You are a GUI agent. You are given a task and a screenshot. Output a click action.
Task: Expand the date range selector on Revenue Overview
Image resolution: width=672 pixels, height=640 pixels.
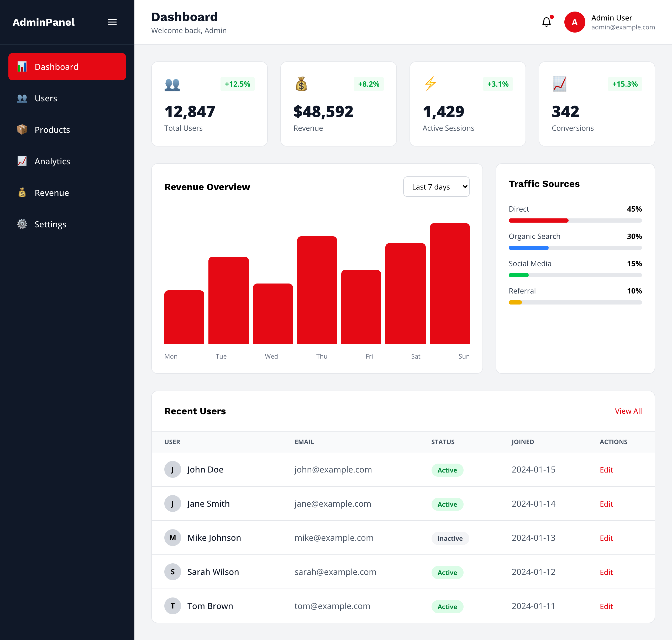point(436,187)
